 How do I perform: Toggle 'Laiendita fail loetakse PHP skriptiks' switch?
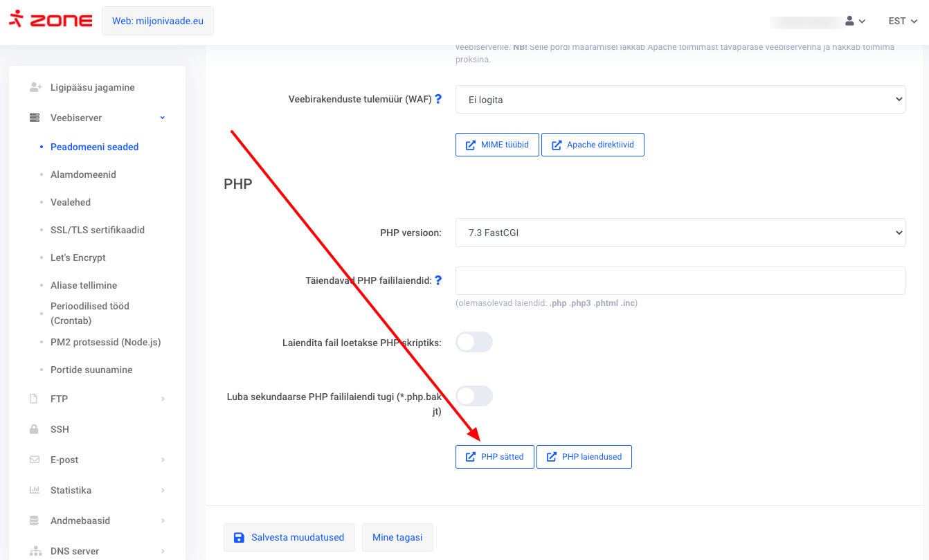[474, 342]
